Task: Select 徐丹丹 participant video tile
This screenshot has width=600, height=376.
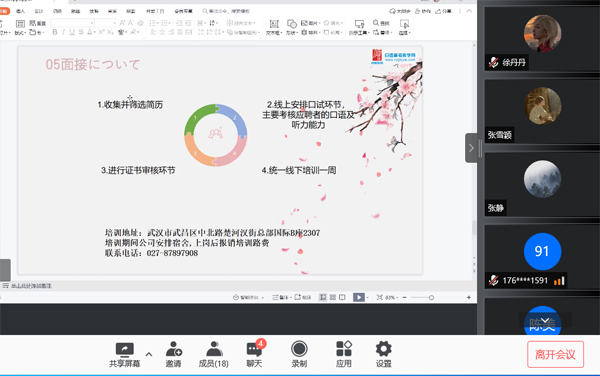Action: [x=542, y=39]
